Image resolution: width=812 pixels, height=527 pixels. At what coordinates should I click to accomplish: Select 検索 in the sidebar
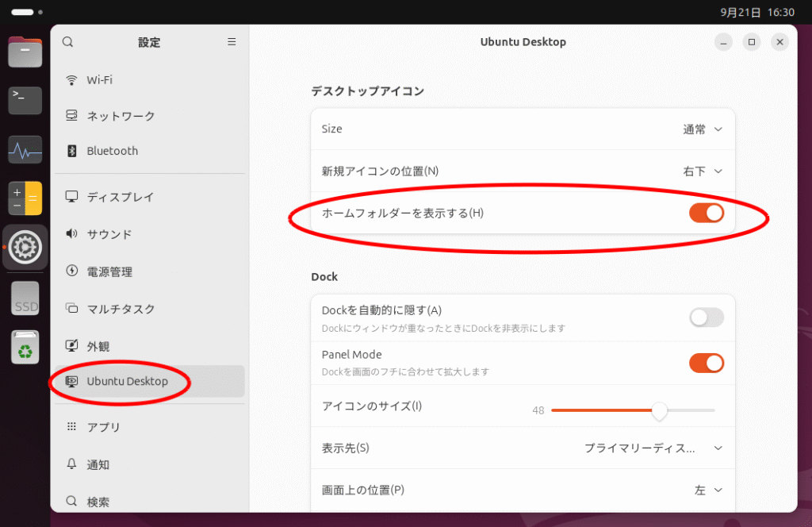[150, 502]
